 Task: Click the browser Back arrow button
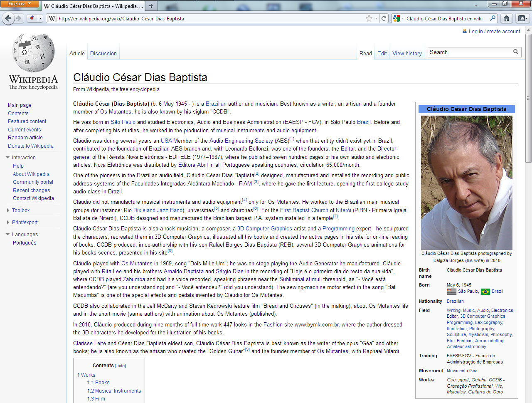8,18
